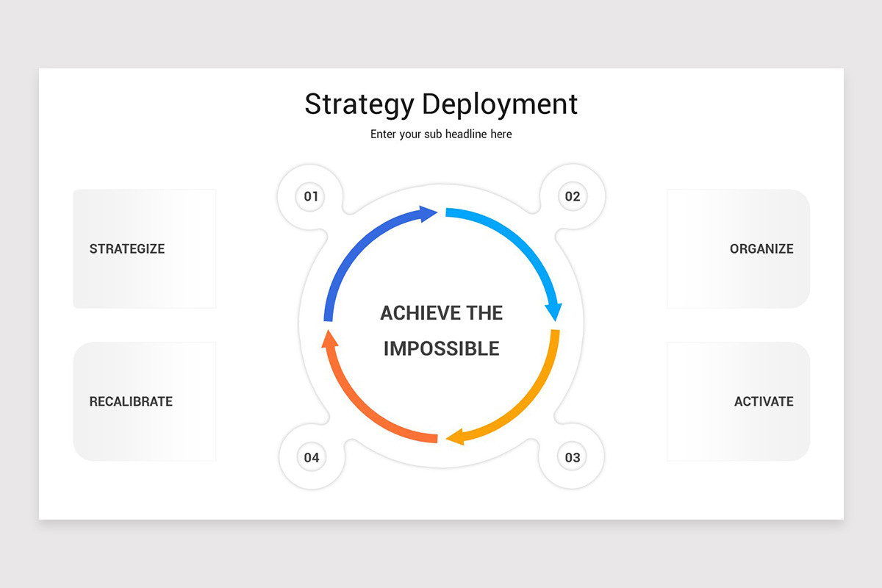Viewport: 882px width, 588px height.
Task: Open the circle connector below number 03
Action: pyautogui.click(x=572, y=457)
